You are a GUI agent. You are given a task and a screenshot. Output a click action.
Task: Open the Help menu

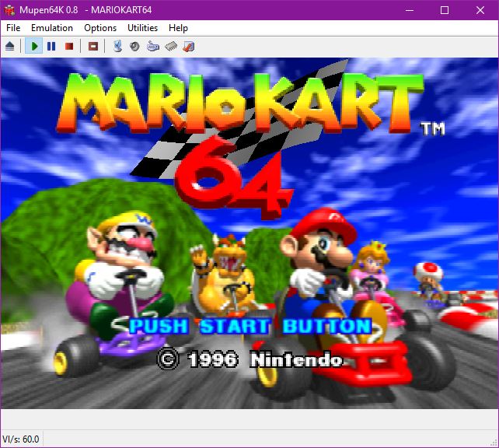pos(178,28)
